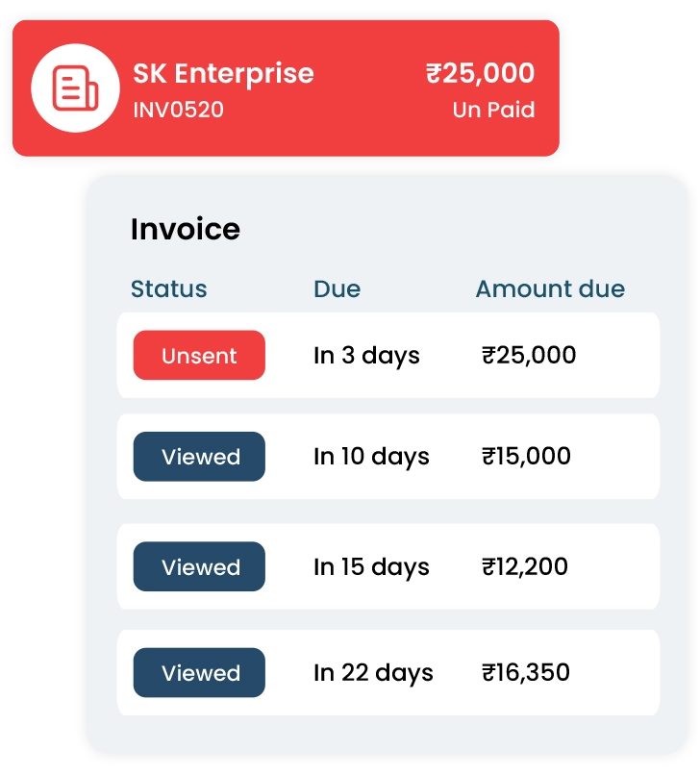The width and height of the screenshot is (700, 775).
Task: Open the invoice row due In 10 days
Action: coord(388,457)
